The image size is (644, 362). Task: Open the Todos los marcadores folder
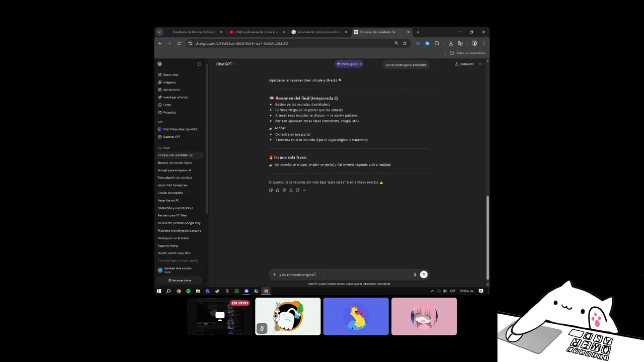pos(468,53)
